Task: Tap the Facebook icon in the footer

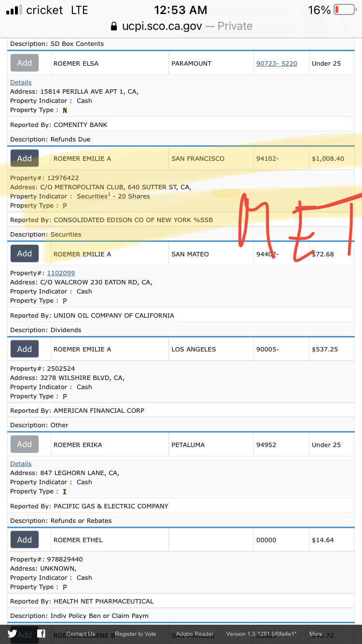Action: pos(41,633)
